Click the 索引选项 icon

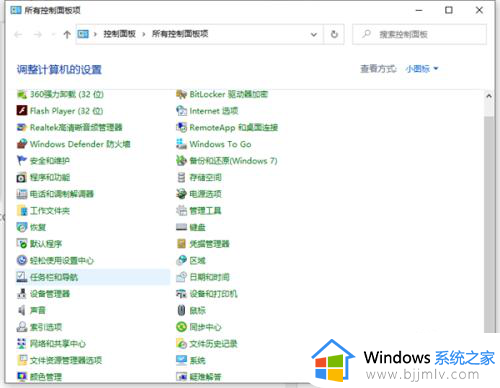(22, 327)
